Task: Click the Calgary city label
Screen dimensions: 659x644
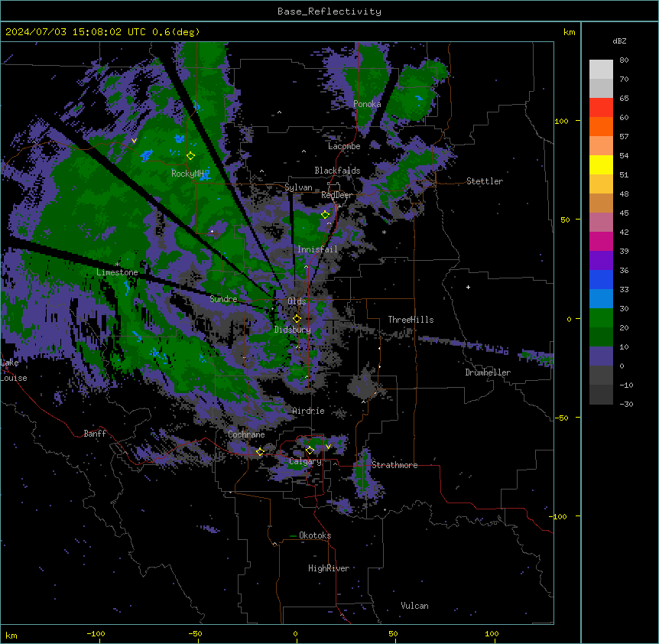Action: [305, 461]
